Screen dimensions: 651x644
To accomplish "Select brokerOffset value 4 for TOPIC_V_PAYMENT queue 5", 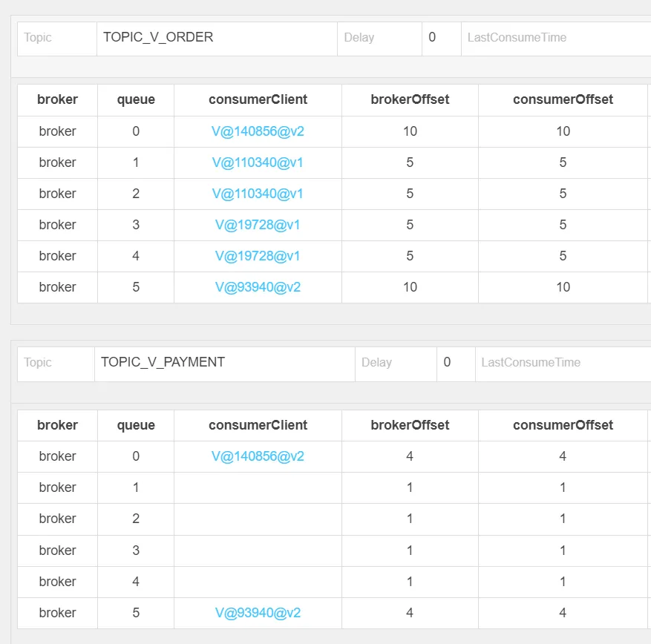I will point(410,613).
